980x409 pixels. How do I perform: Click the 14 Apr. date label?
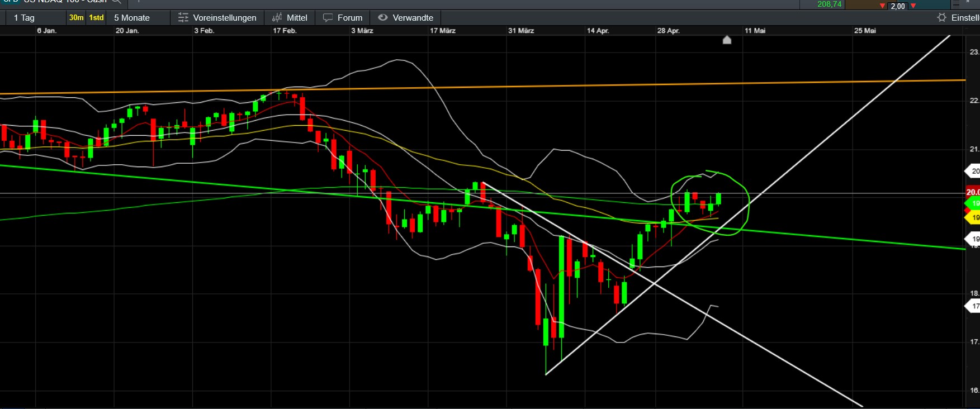[x=598, y=31]
